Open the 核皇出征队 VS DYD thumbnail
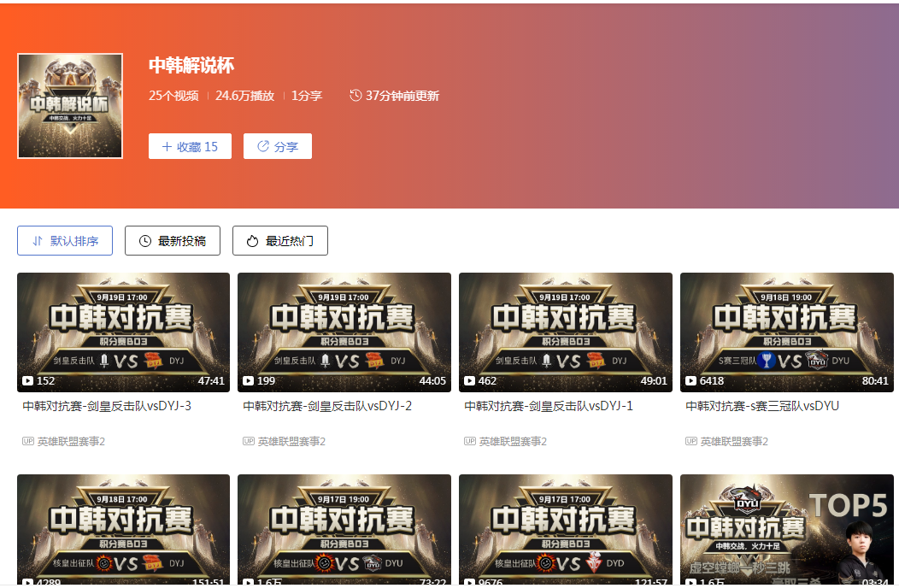899x588 pixels. point(566,530)
